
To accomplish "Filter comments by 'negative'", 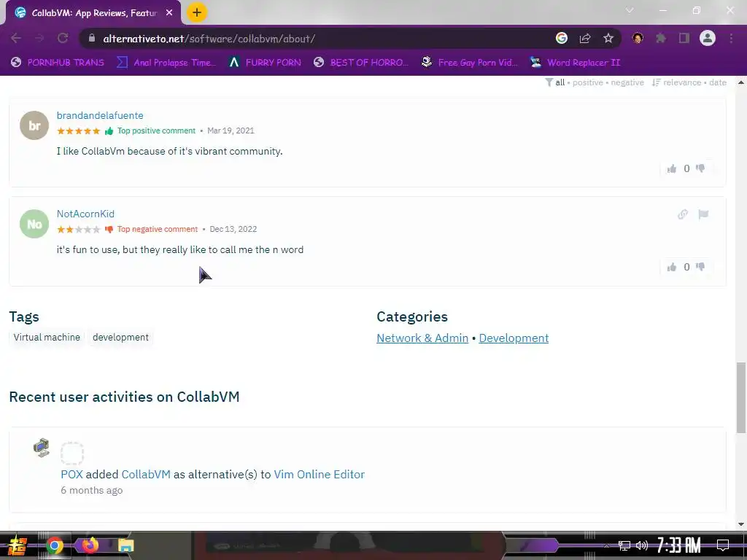I will [627, 82].
